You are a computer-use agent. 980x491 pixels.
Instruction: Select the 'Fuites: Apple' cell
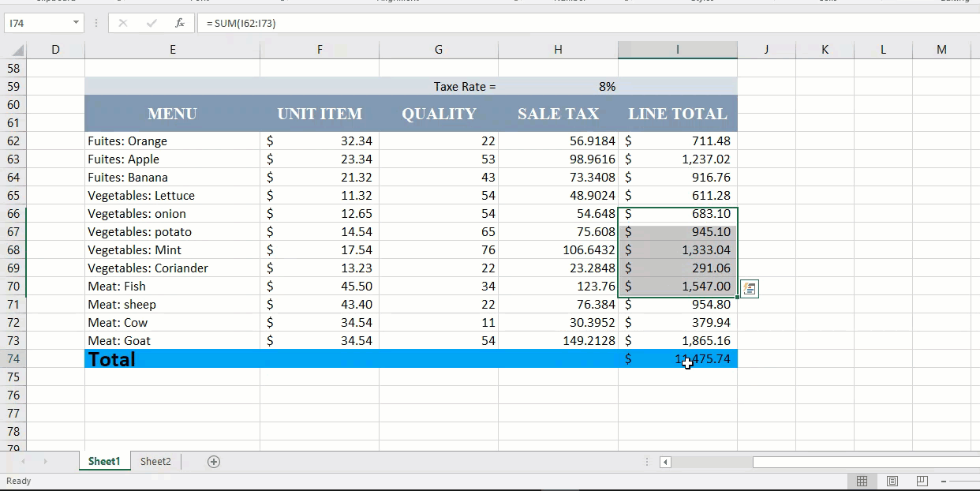172,159
